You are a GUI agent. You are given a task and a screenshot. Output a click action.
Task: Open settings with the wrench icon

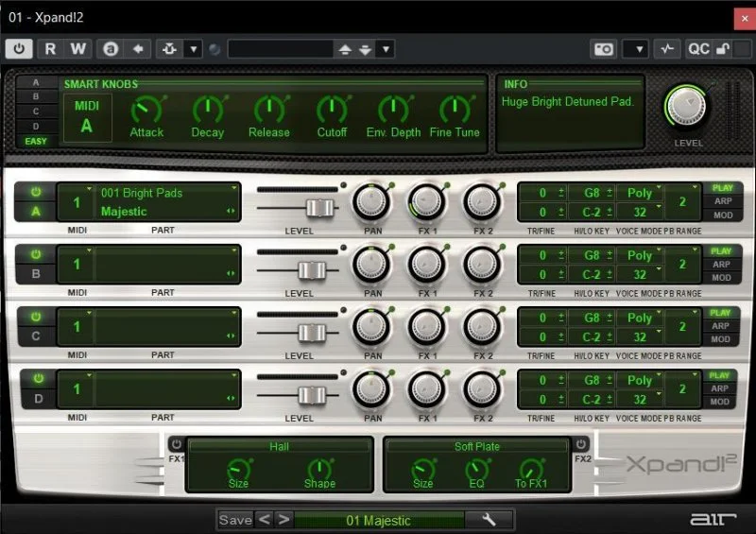click(x=489, y=520)
